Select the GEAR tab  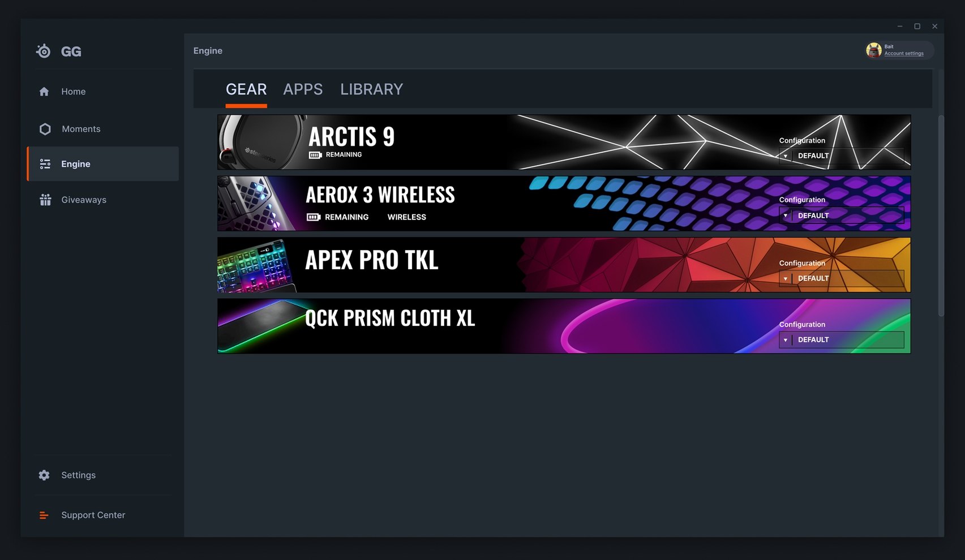[x=246, y=89]
